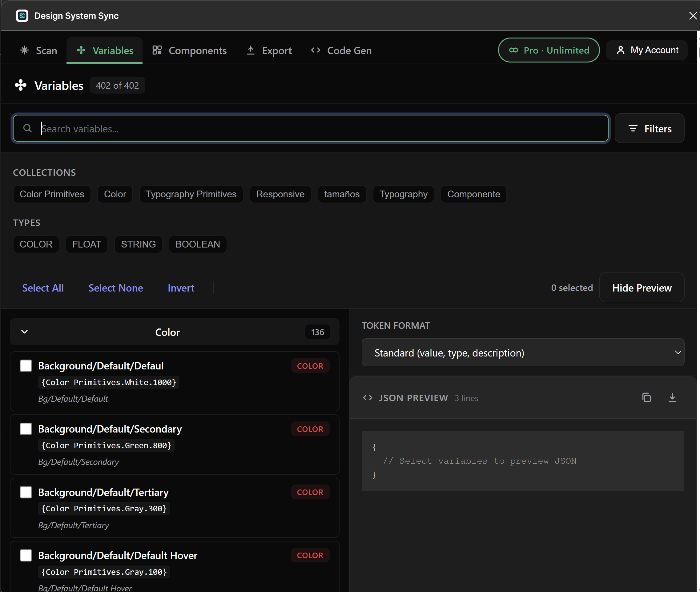Viewport: 700px width, 592px height.
Task: Switch to the Scan tab
Action: tap(39, 51)
